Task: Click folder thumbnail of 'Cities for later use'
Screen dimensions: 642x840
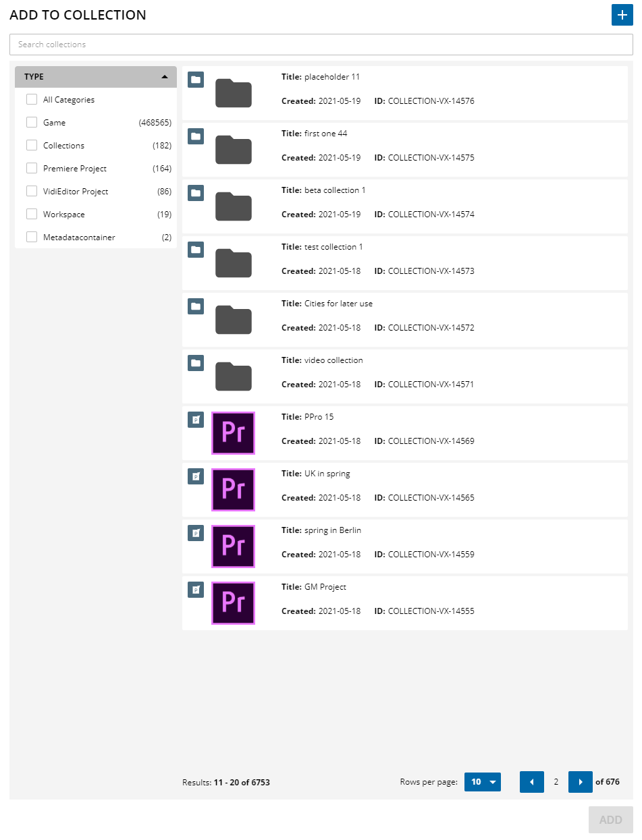Action: [233, 320]
